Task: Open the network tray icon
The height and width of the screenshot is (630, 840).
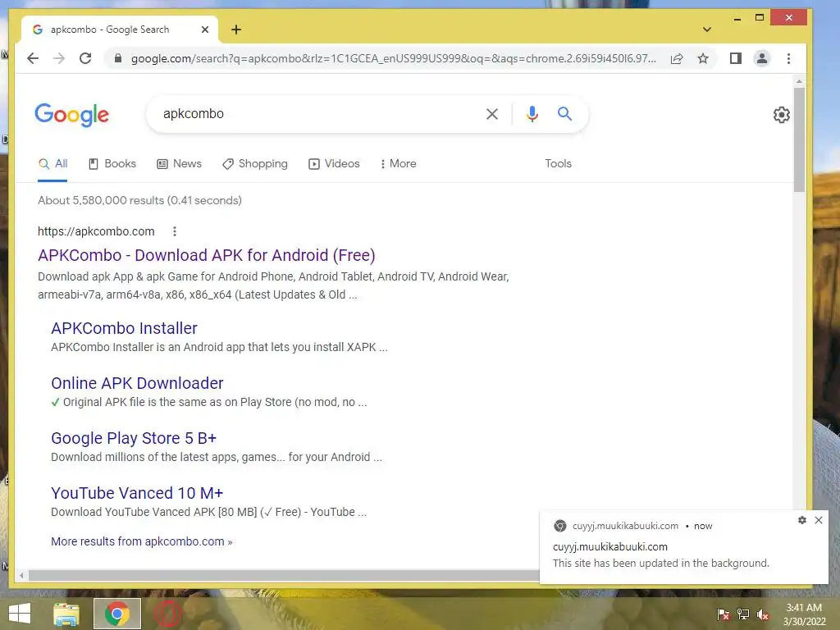Action: pos(743,614)
